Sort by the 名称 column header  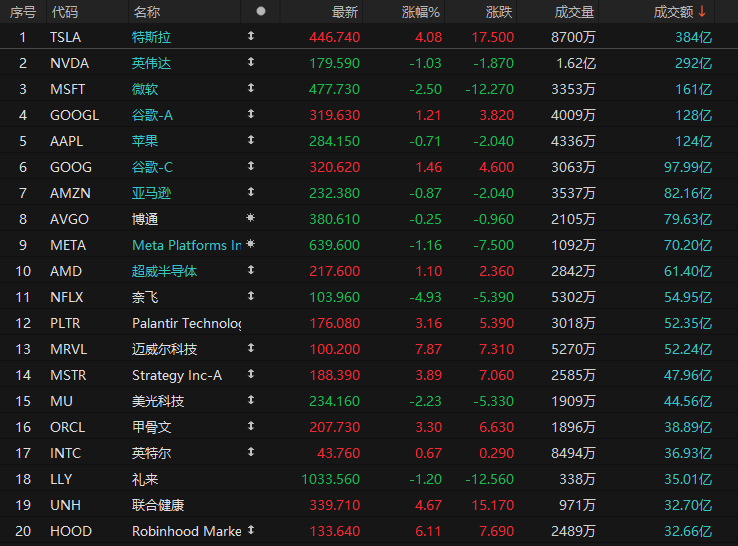(x=147, y=12)
